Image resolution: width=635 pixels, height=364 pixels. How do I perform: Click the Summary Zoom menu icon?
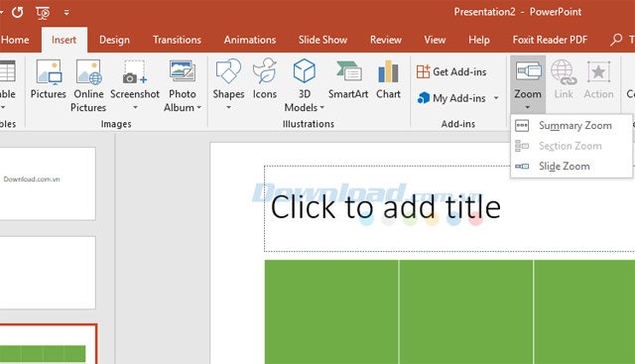522,126
